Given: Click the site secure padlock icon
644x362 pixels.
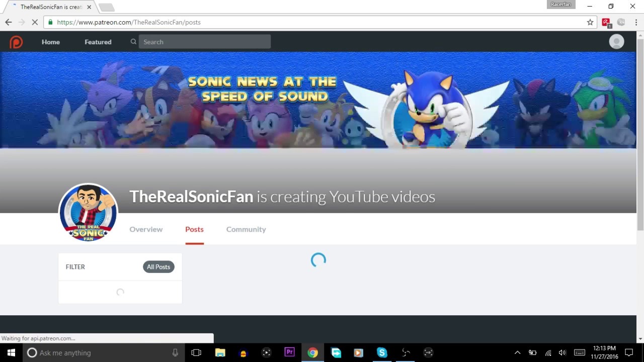Looking at the screenshot, I should pos(50,22).
